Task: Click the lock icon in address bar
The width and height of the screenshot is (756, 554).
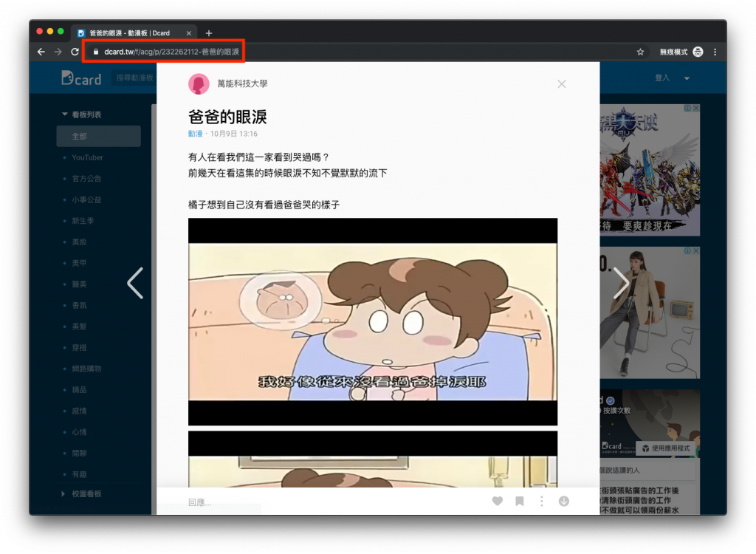Action: coord(96,52)
